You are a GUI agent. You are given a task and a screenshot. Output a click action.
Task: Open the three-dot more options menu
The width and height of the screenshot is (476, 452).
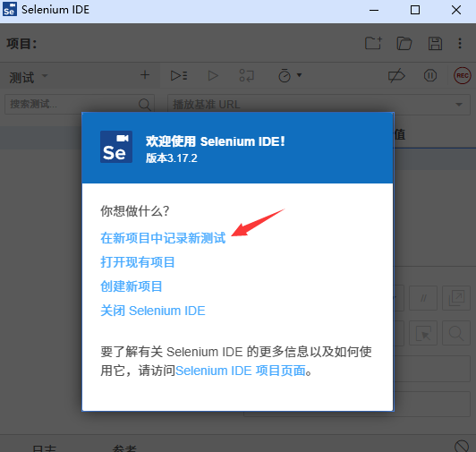(460, 43)
